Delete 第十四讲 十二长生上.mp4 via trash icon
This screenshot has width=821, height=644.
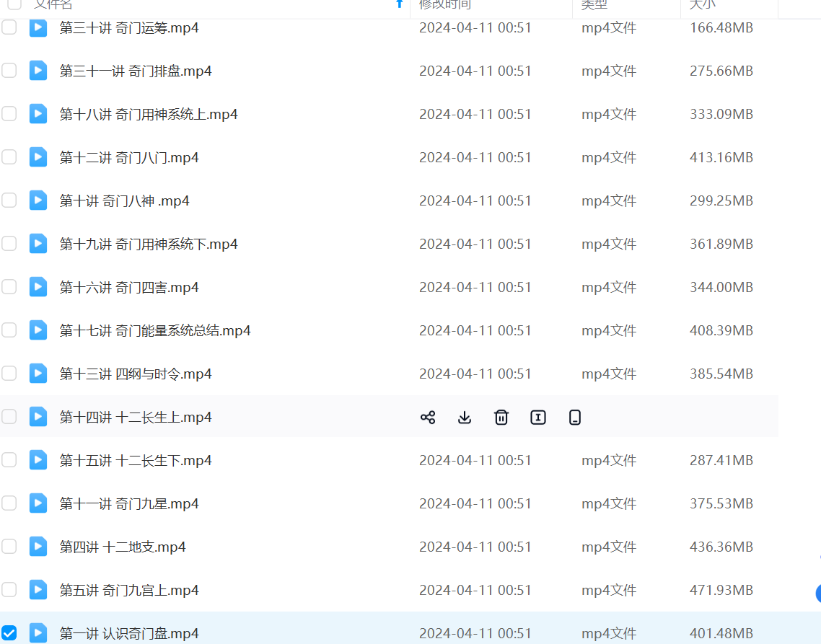(x=501, y=417)
